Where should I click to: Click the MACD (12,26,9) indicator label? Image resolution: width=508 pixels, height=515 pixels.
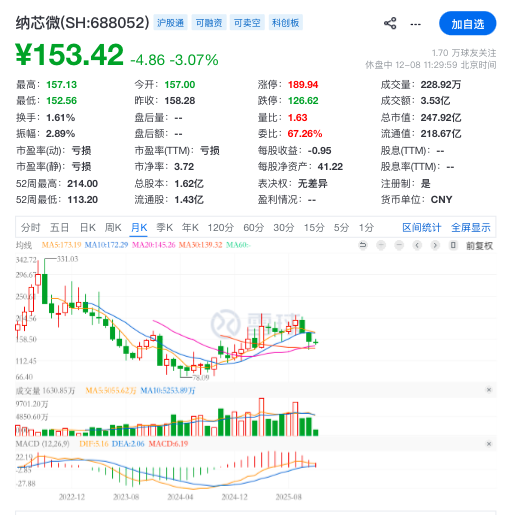(x=42, y=444)
